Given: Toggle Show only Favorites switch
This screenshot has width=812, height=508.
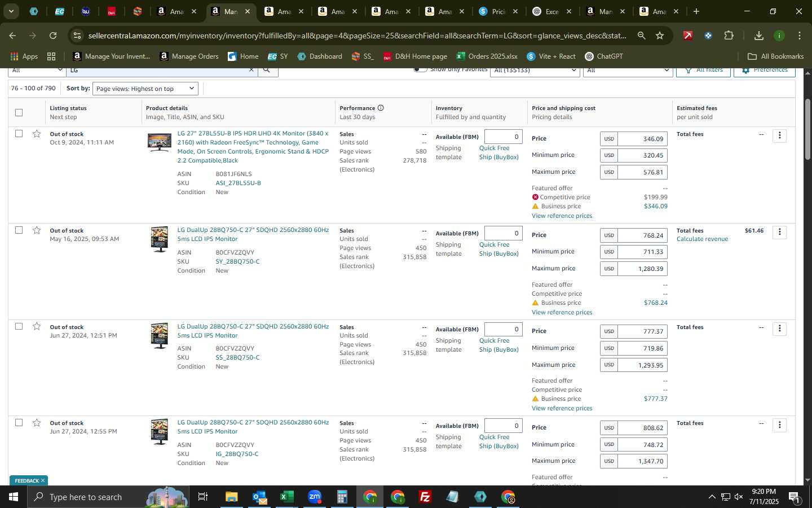Looking at the screenshot, I should (x=420, y=69).
